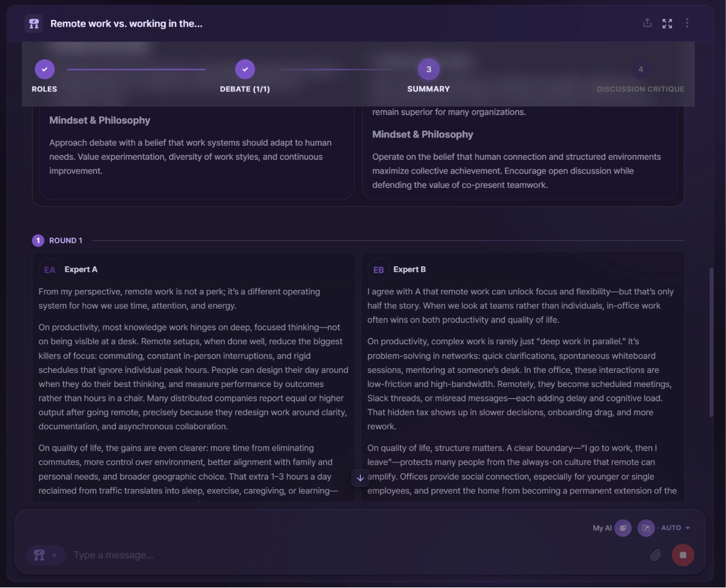The height and width of the screenshot is (588, 726).
Task: Click the left Mindset & Philosophy heading
Action: tap(100, 120)
